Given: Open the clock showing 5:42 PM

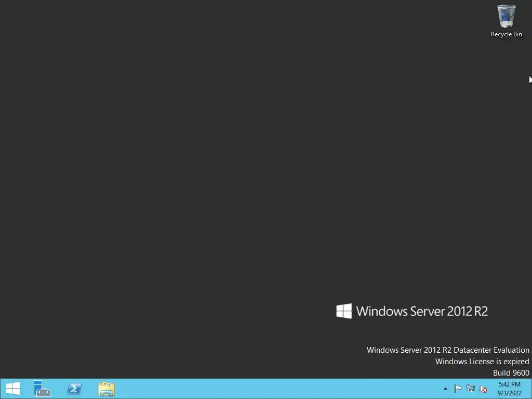Looking at the screenshot, I should (x=509, y=389).
